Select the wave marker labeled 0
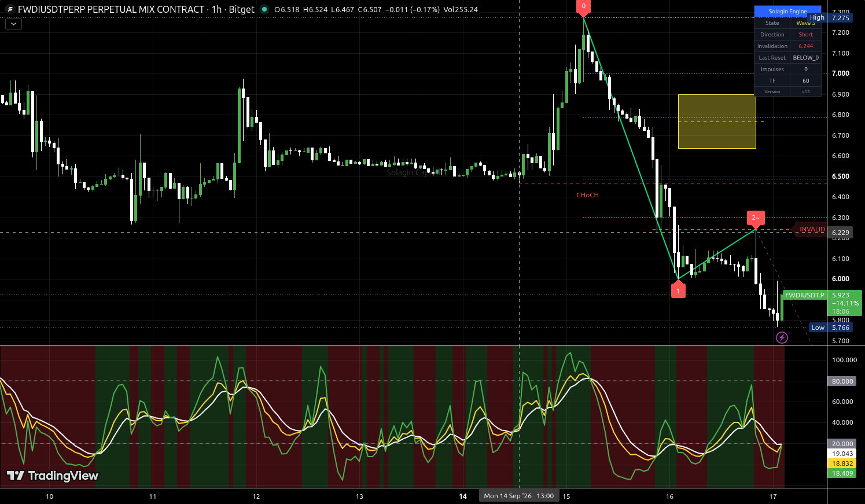Viewport: 865px width, 504px height. click(583, 7)
